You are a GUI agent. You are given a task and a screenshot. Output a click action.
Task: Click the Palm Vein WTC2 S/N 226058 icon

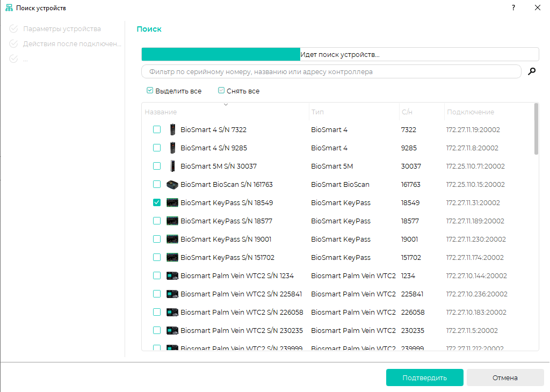pos(172,312)
